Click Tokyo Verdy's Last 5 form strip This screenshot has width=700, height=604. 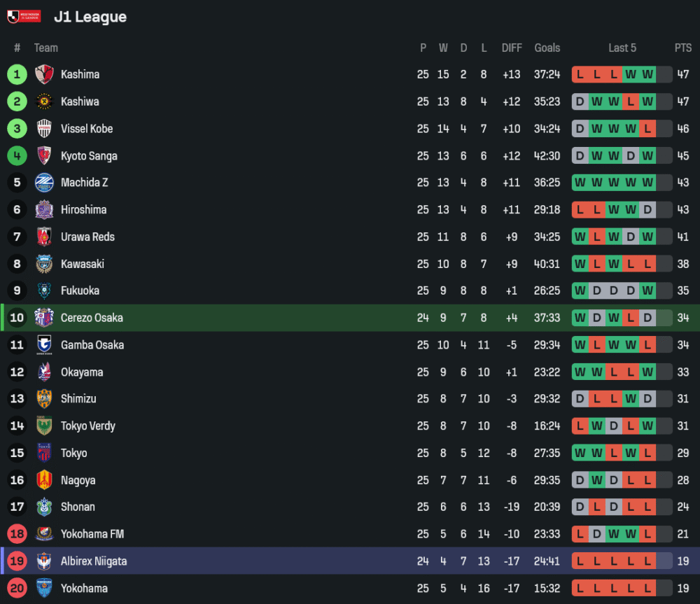[x=622, y=426]
